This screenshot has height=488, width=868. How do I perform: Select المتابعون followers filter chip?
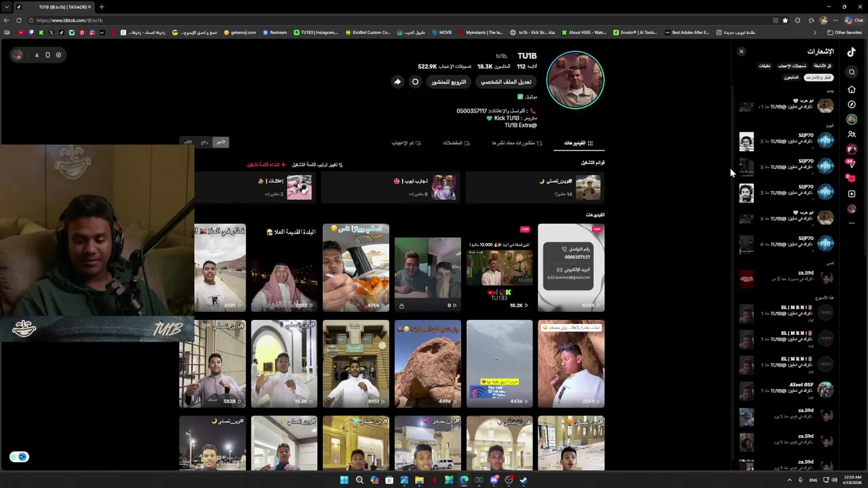pyautogui.click(x=791, y=77)
